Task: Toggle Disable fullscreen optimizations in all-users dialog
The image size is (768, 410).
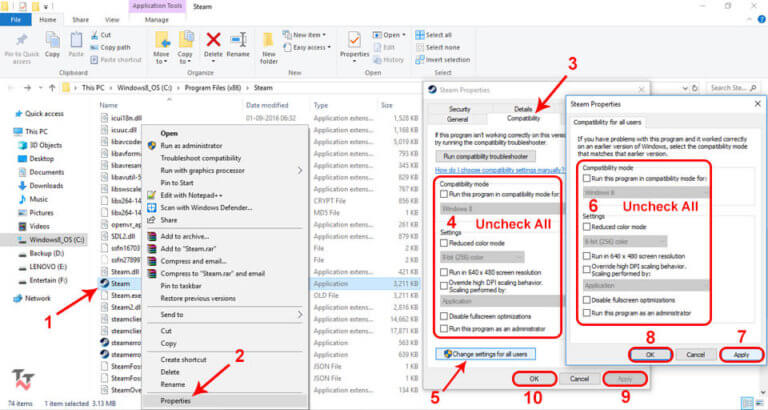Action: tap(586, 300)
